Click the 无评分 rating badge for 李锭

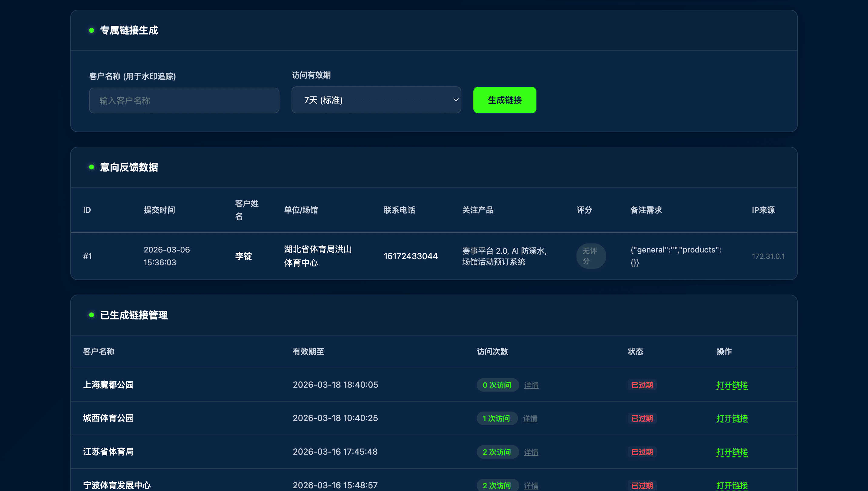pyautogui.click(x=591, y=256)
